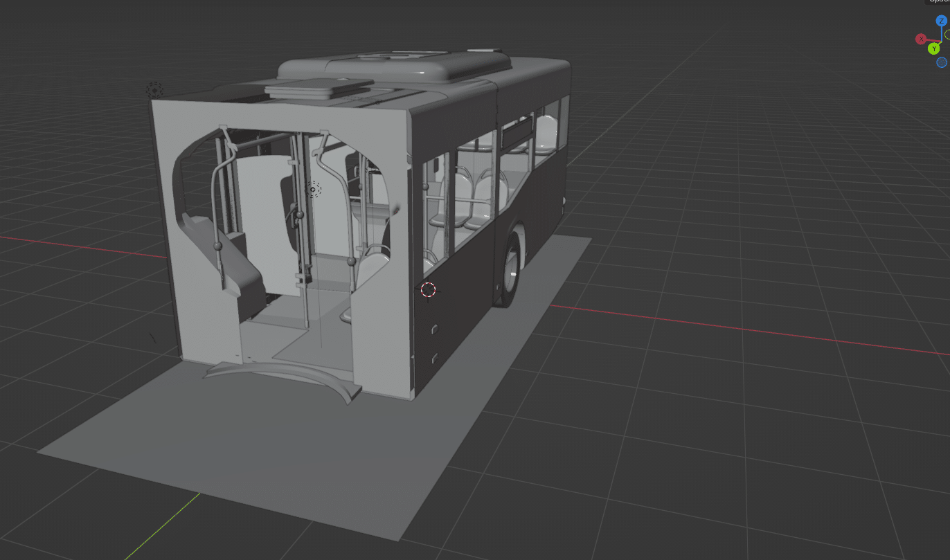Click the green Y axis gizmo handle
The width and height of the screenshot is (950, 560).
(934, 48)
